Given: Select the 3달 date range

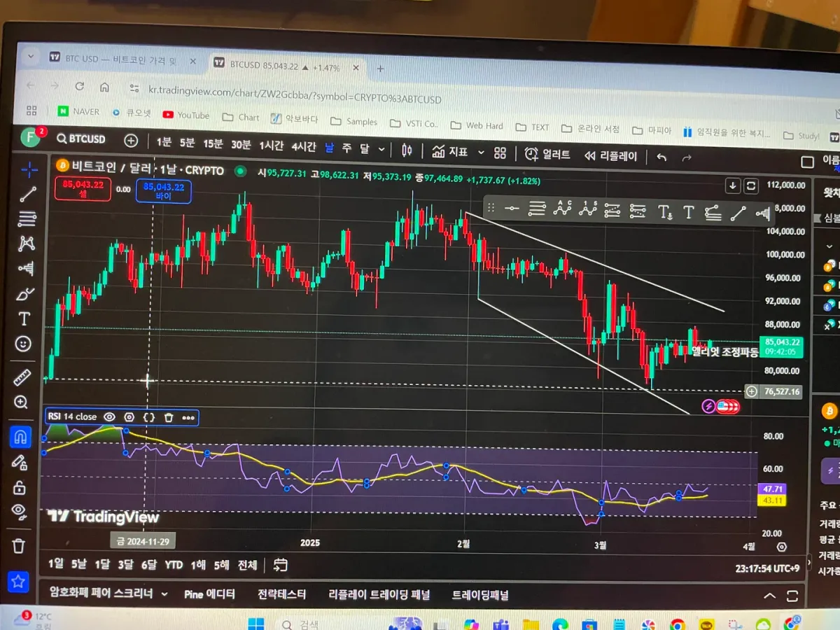Looking at the screenshot, I should tap(125, 564).
